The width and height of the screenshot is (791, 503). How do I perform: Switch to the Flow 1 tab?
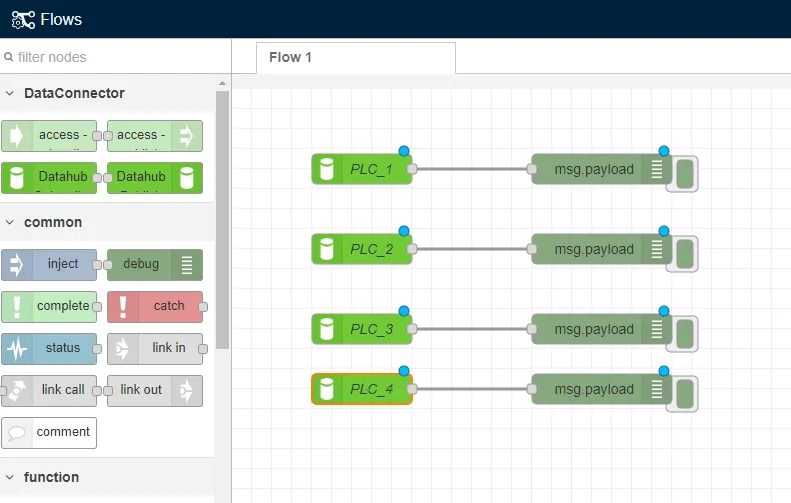click(x=356, y=58)
